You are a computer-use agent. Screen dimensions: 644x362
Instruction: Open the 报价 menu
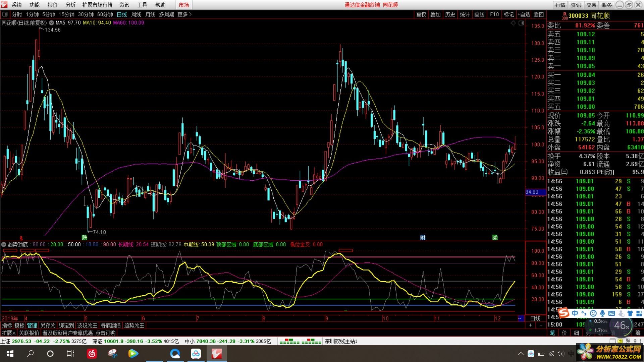[x=53, y=5]
